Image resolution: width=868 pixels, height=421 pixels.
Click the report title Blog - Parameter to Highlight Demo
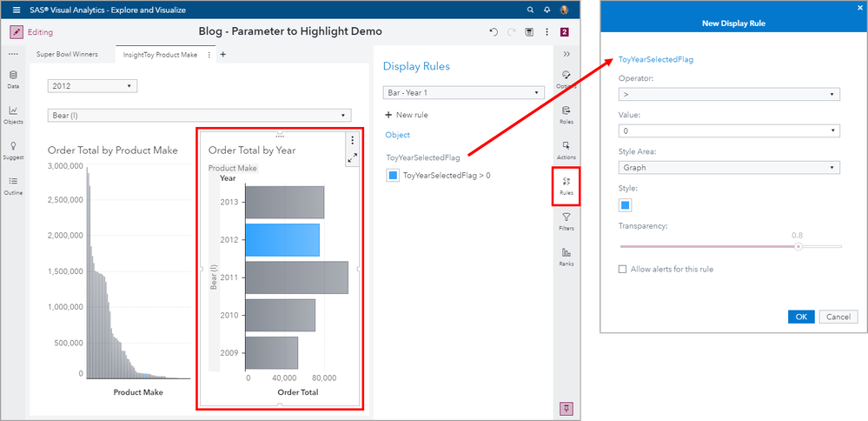(x=290, y=31)
